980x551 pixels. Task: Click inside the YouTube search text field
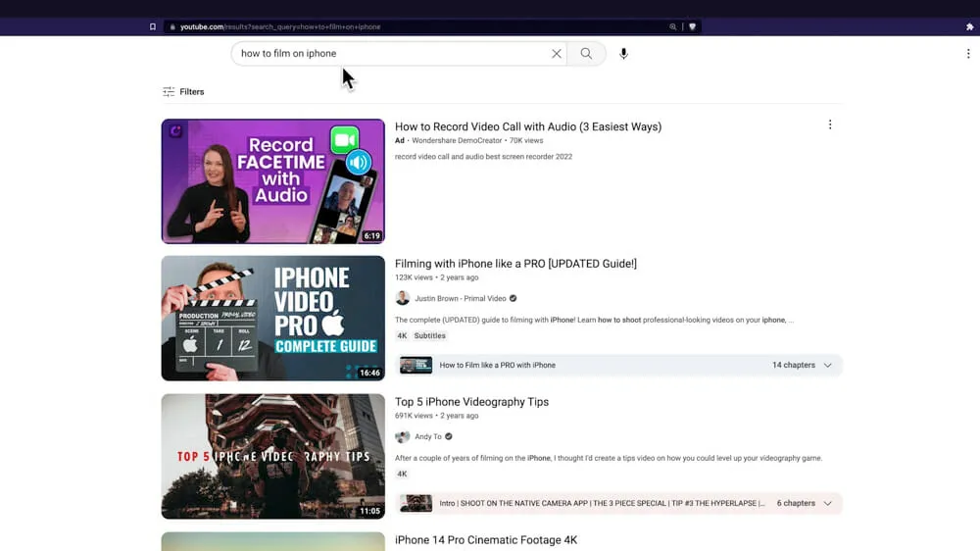coord(392,54)
